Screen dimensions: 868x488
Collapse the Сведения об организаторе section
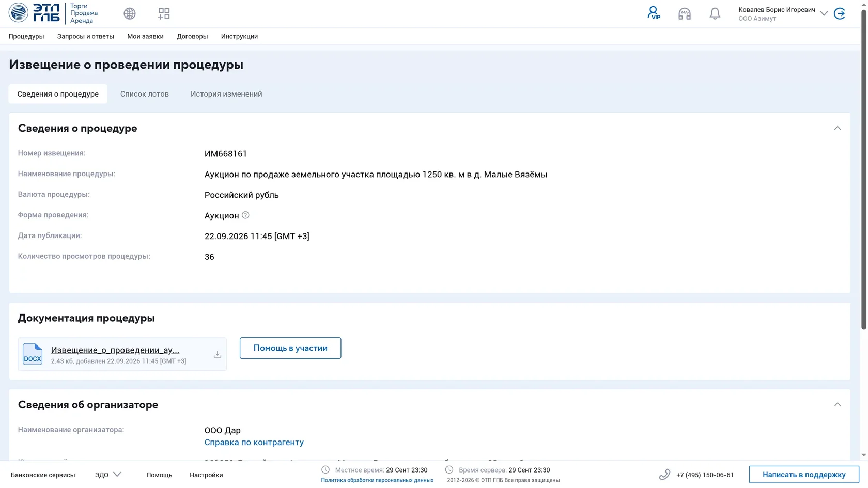(x=838, y=405)
